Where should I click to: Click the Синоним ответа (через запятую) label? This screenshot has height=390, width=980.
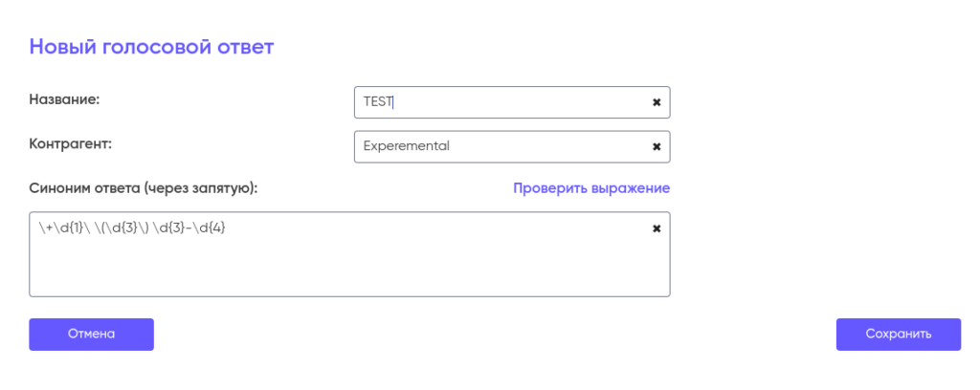144,188
